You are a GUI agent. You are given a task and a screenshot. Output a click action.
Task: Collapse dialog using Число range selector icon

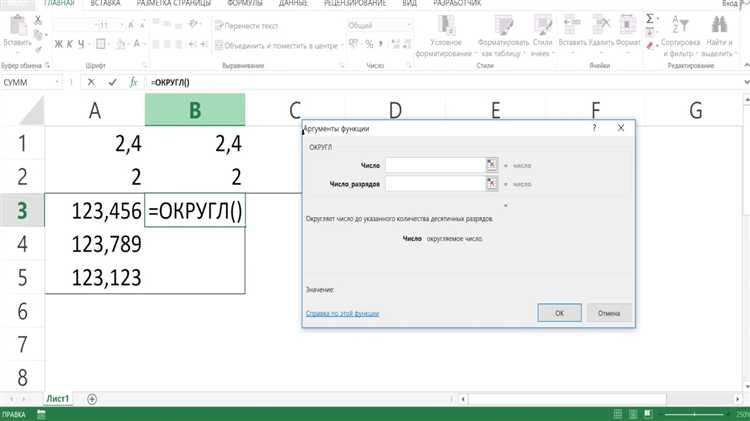[492, 165]
